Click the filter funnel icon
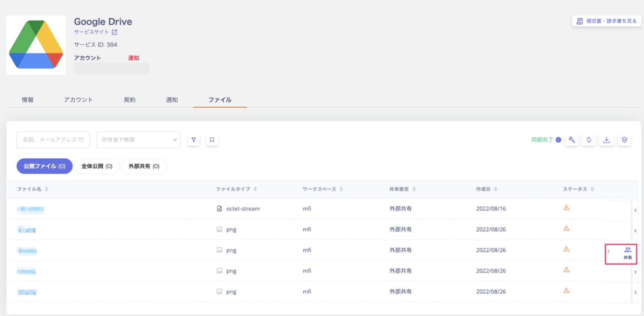 tap(194, 140)
